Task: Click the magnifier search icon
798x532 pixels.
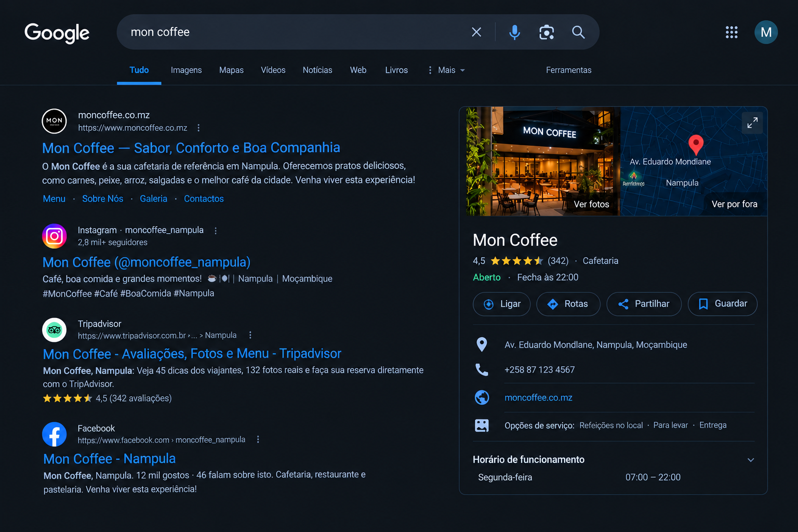Action: click(578, 32)
